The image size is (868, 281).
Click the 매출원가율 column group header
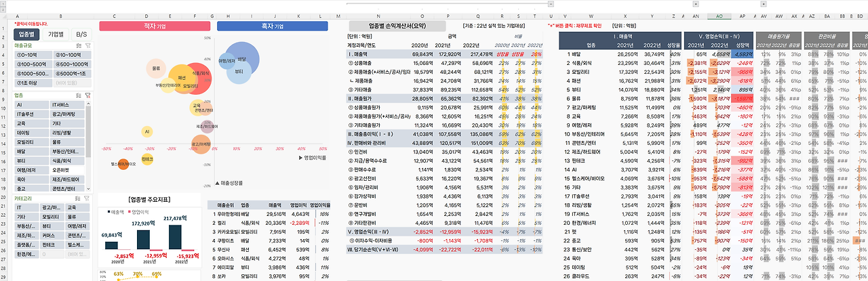pos(778,35)
